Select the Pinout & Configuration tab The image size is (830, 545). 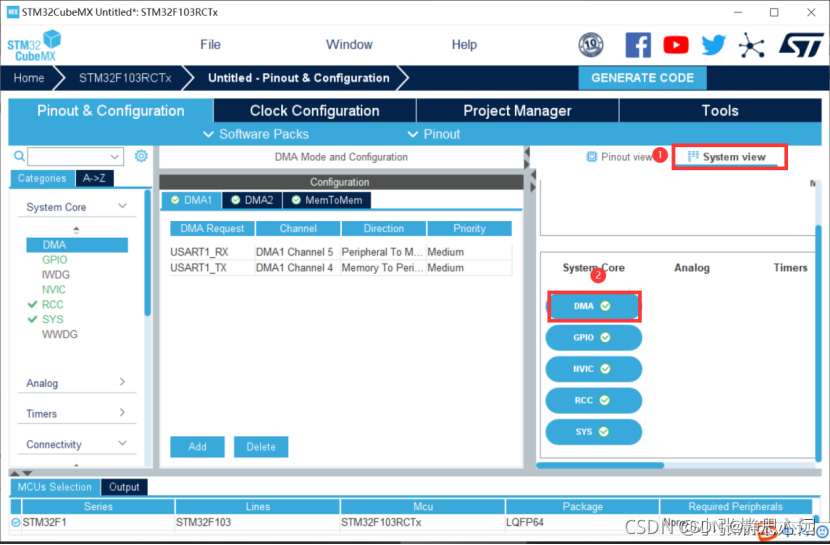click(111, 111)
